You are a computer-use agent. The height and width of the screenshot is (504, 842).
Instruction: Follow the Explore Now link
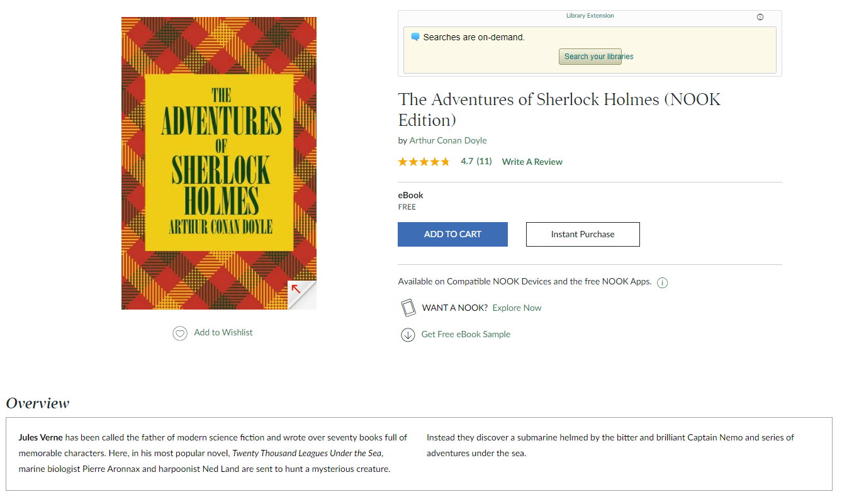[517, 308]
